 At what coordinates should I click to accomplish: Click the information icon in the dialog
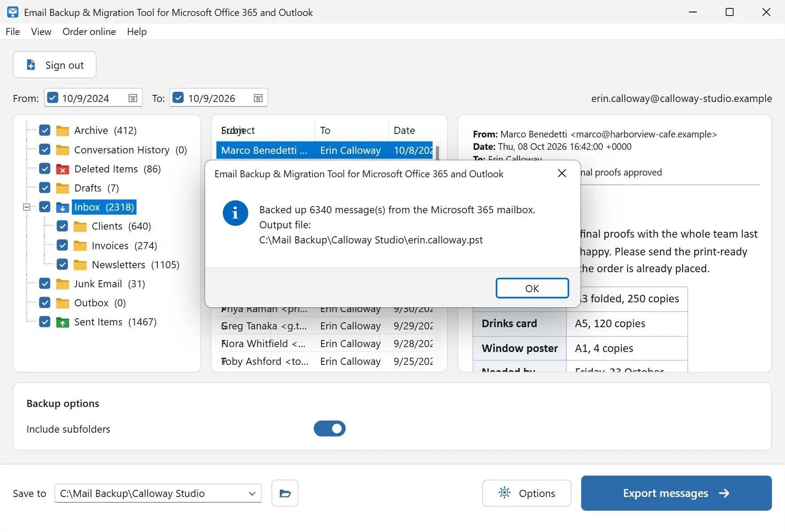point(235,213)
